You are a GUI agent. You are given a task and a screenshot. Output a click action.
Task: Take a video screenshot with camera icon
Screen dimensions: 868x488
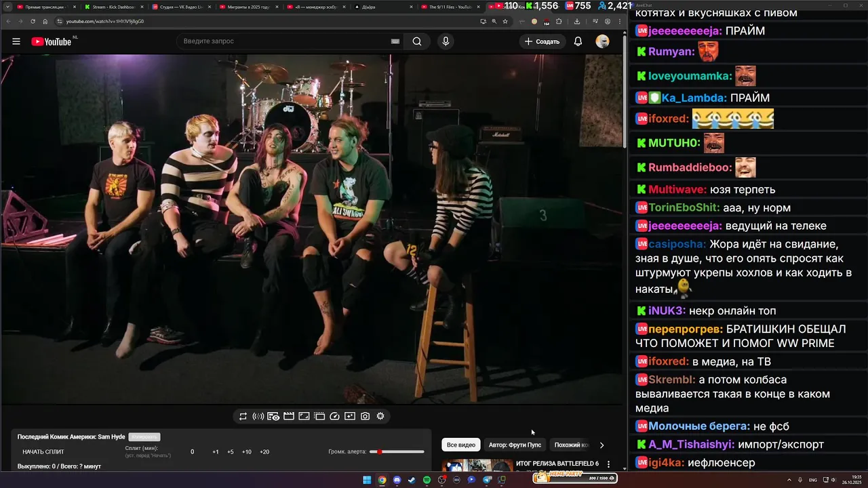click(x=365, y=416)
